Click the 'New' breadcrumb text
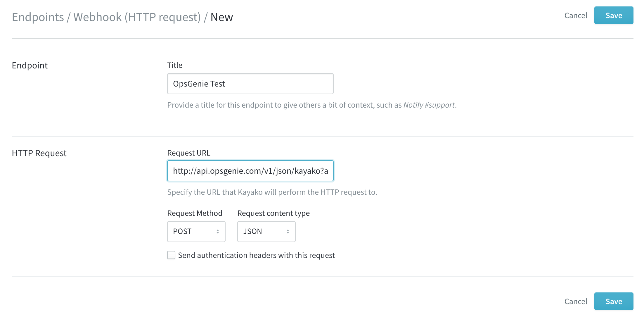644x324 pixels. tap(222, 17)
